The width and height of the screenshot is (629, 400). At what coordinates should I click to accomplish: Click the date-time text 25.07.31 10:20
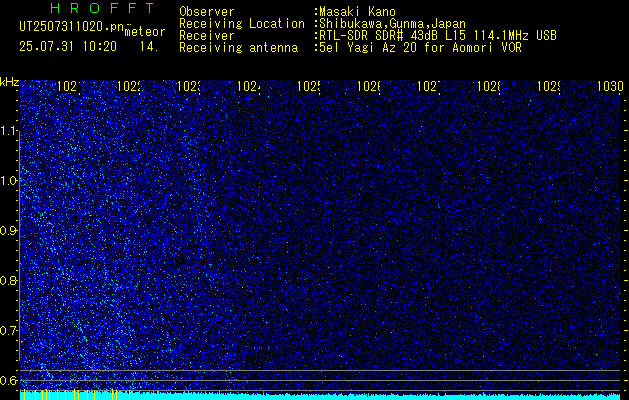coord(68,47)
